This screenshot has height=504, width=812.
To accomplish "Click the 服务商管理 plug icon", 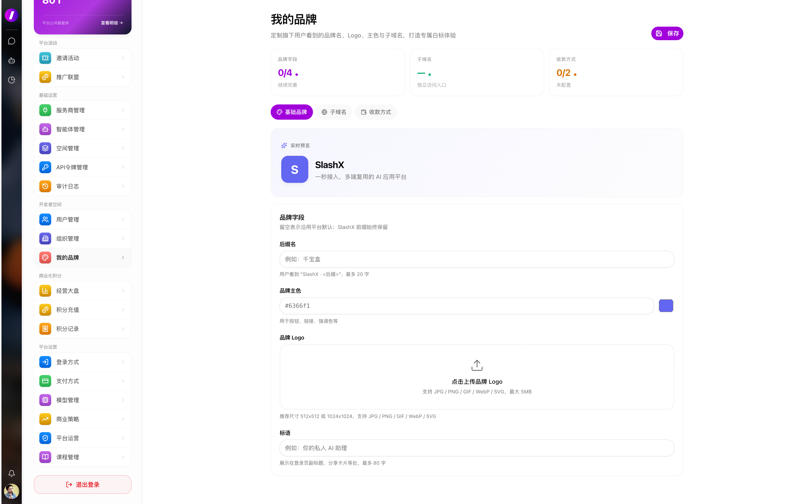I will 45,110.
